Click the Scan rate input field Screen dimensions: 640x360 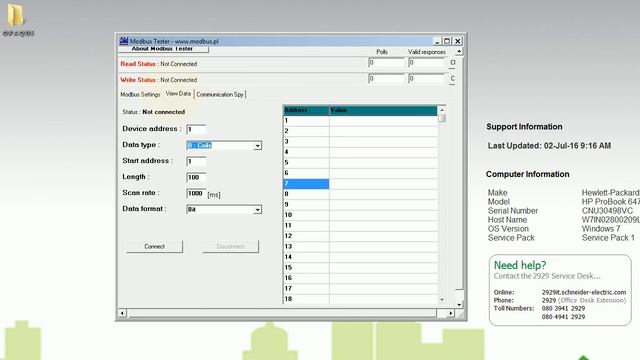[x=196, y=193]
